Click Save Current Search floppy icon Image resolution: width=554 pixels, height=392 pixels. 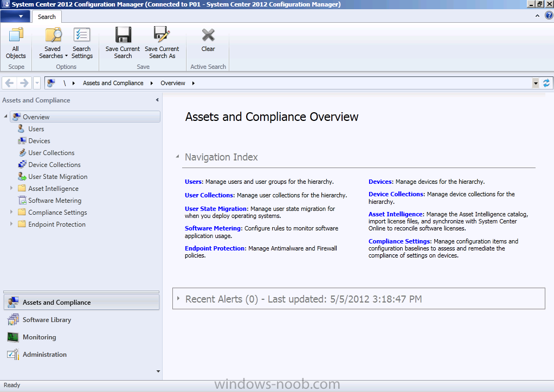pyautogui.click(x=123, y=43)
